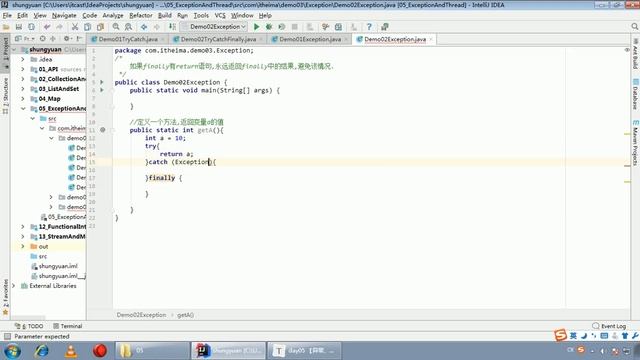This screenshot has height=360, width=640.
Task: Click the Build Project icon
Action: 172,27
